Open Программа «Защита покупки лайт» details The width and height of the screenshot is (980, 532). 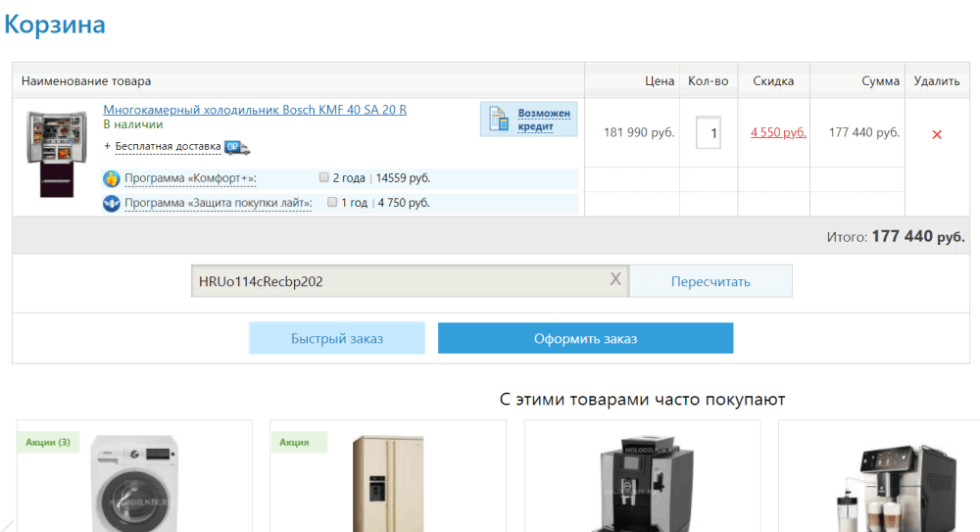point(219,203)
